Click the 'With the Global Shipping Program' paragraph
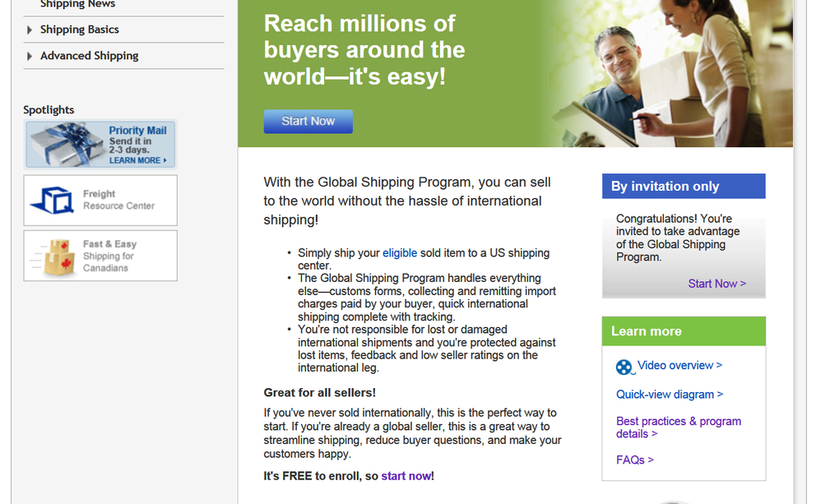The height and width of the screenshot is (504, 821). (x=407, y=201)
